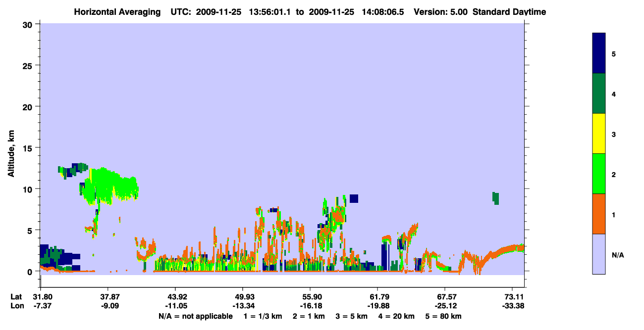Click longitude value -33.38

(512, 305)
